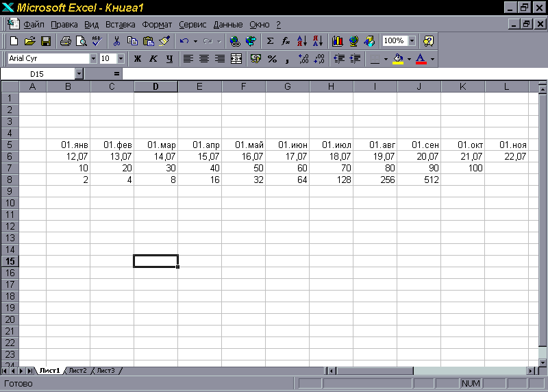This screenshot has height=392, width=548.
Task: Paste from clipboard icon
Action: (x=149, y=41)
